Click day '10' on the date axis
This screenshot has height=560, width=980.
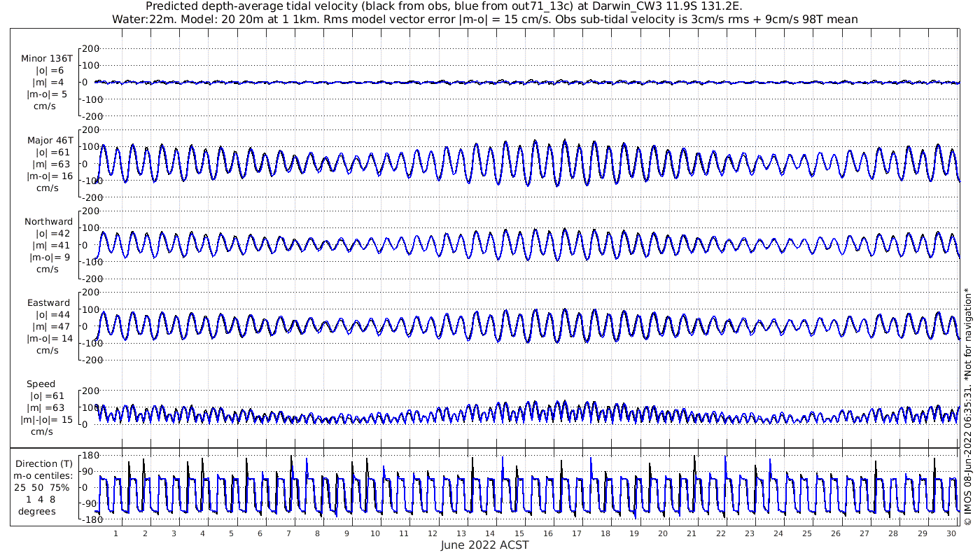tap(375, 533)
